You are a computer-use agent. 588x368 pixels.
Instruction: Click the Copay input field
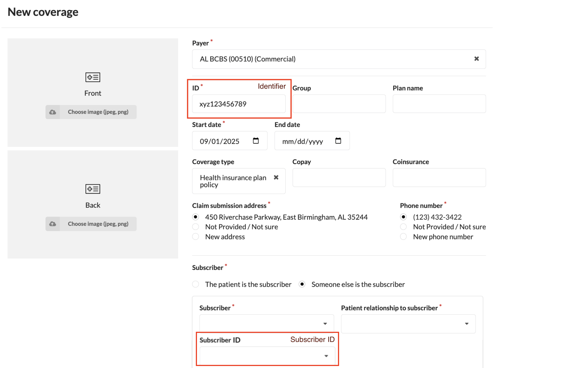339,178
